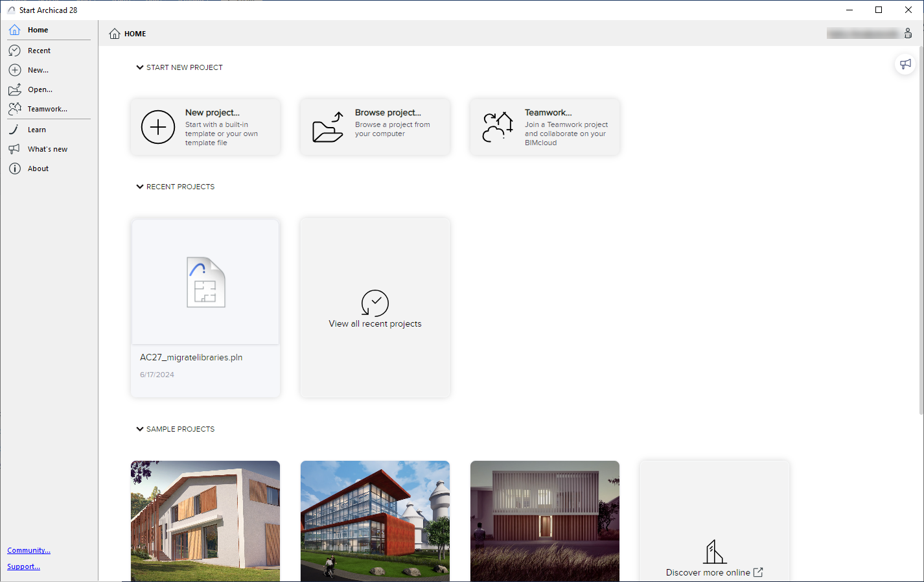Click View all recent projects
Screen dimensions: 924x582
(x=375, y=323)
